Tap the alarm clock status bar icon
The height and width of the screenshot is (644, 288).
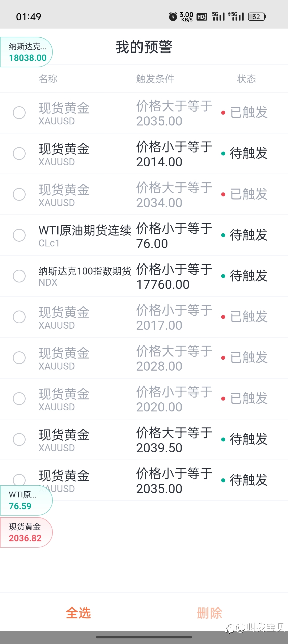173,17
